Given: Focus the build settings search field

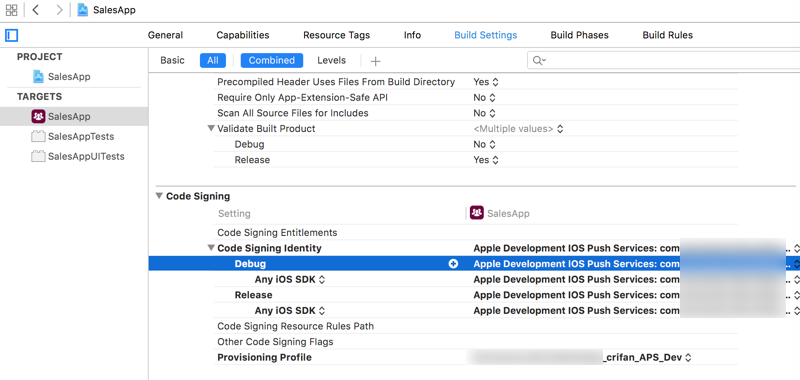Looking at the screenshot, I should [663, 61].
